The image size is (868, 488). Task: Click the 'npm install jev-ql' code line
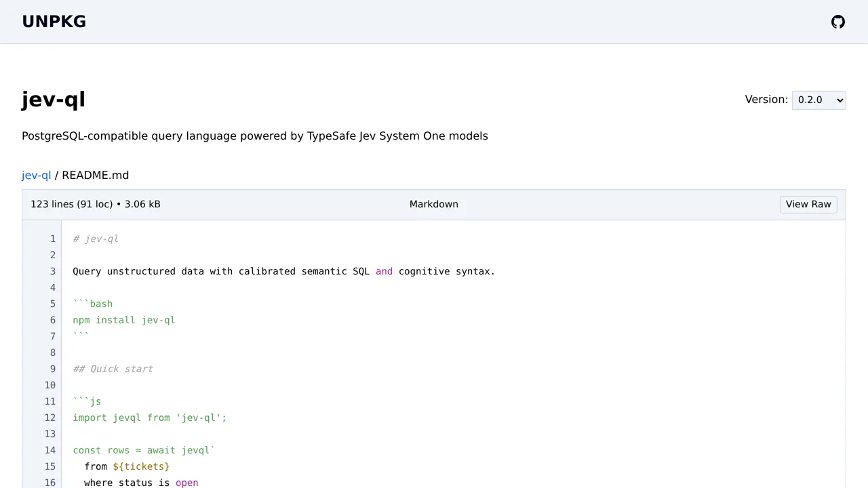[x=124, y=320]
